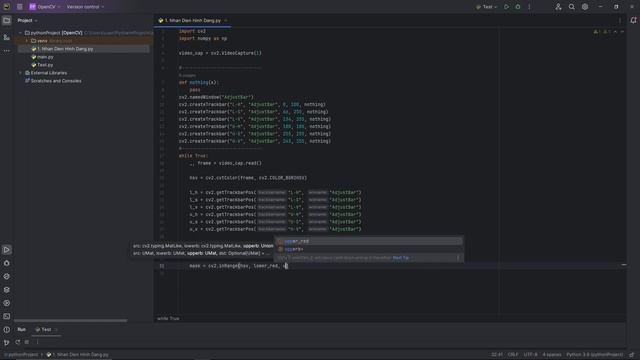
Task: Click the PyCharm app logo icon
Action: (x=7, y=7)
